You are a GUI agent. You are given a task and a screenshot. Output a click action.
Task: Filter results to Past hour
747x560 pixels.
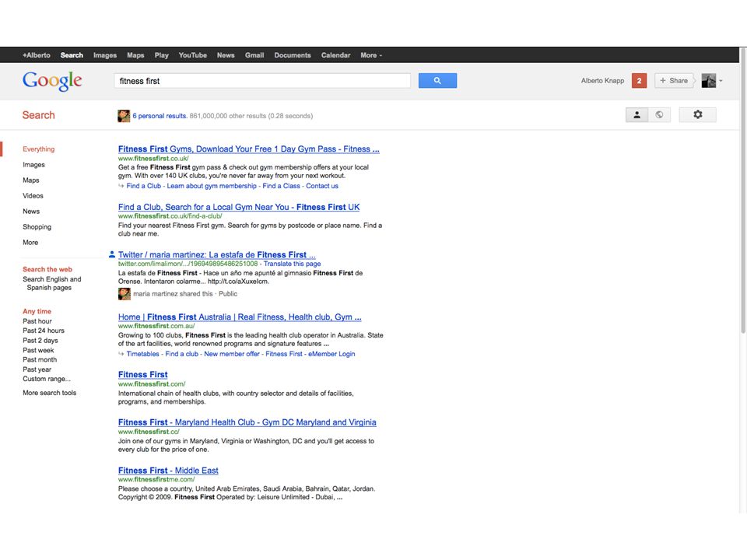[37, 321]
